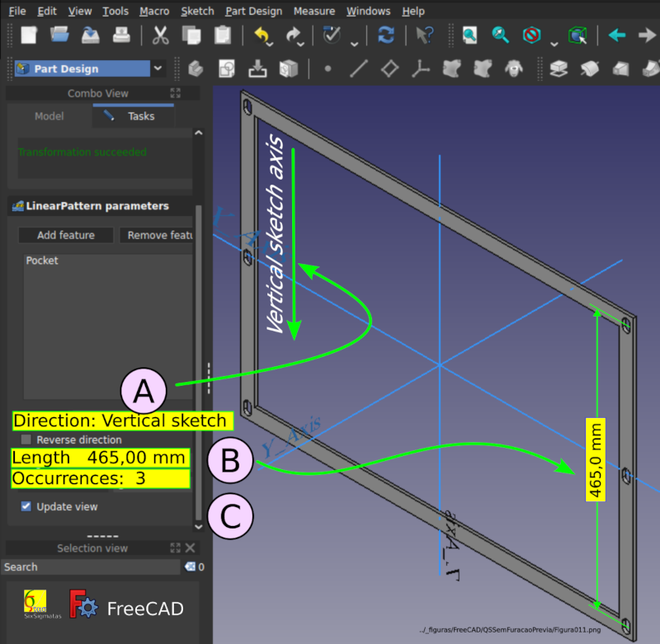
Task: Create a datum plane
Action: [389, 68]
